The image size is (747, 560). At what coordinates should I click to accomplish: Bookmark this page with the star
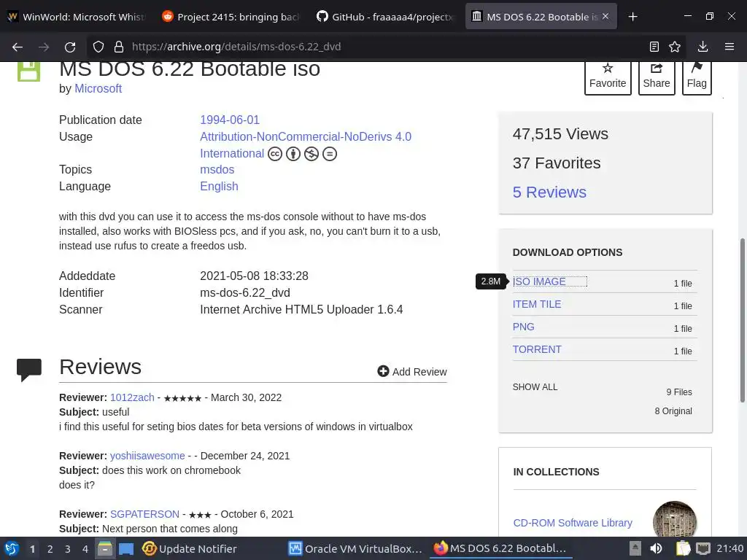click(675, 47)
